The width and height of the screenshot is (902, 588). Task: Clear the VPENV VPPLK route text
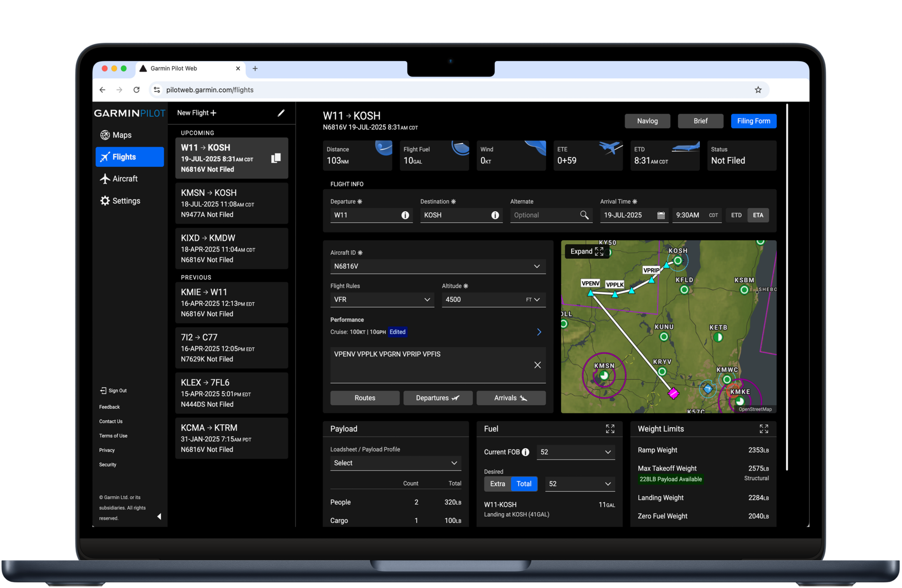537,365
